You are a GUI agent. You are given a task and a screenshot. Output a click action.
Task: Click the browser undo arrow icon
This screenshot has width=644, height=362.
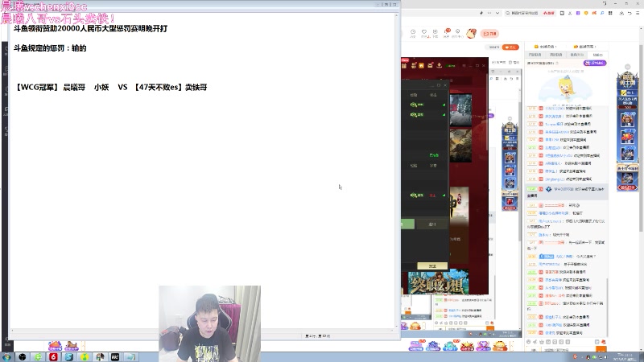tap(630, 13)
